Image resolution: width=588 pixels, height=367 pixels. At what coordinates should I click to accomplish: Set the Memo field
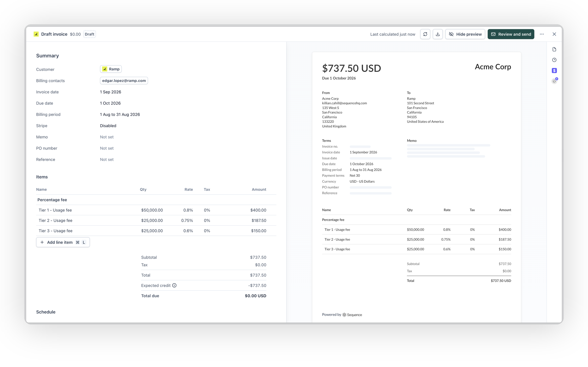107,137
